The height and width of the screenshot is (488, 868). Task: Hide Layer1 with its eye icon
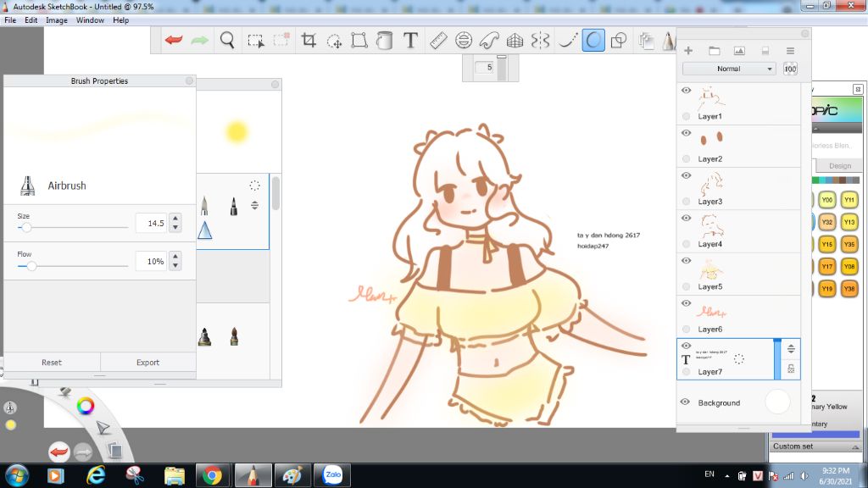(686, 90)
